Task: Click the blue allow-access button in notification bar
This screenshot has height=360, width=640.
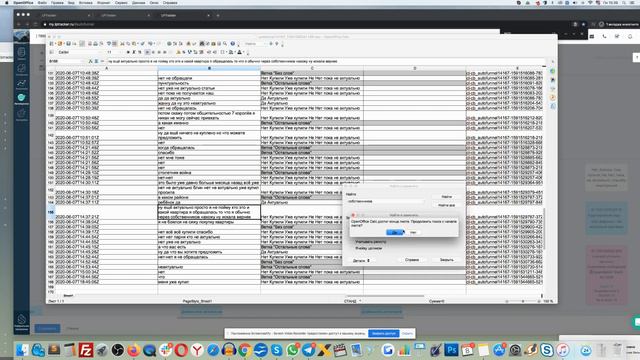Action: [x=384, y=333]
